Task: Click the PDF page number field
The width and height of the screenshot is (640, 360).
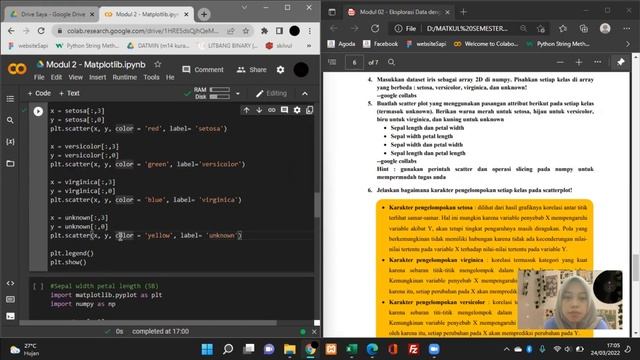Action: (354, 62)
